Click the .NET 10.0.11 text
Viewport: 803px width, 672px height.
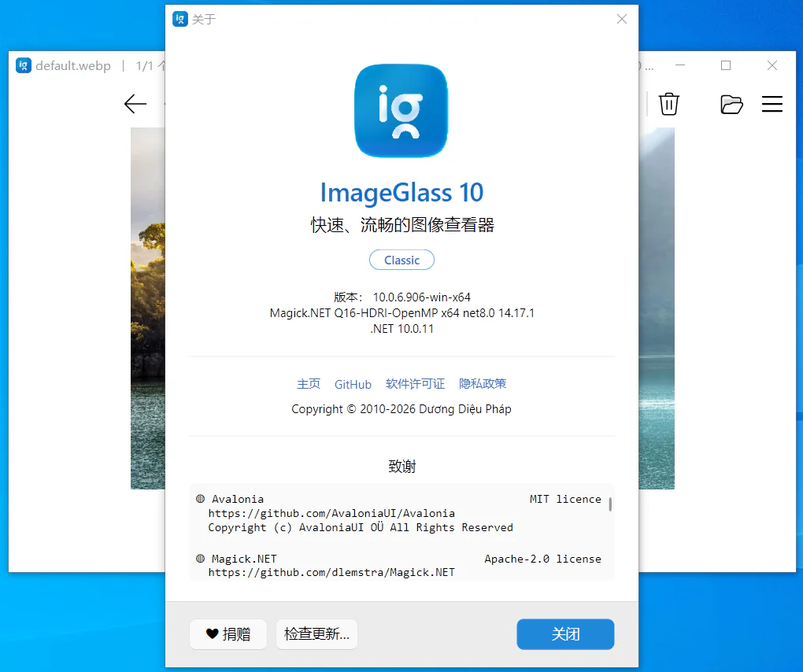[x=402, y=329]
